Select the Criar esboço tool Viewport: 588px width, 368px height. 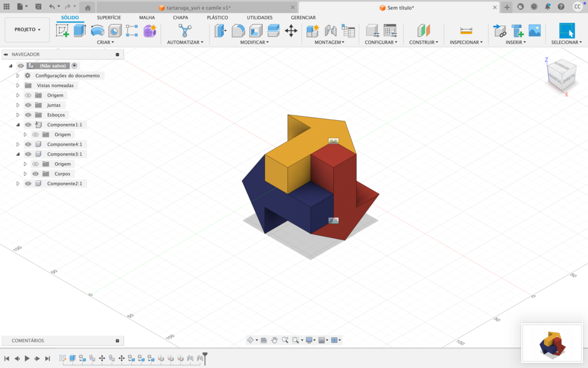(x=62, y=31)
